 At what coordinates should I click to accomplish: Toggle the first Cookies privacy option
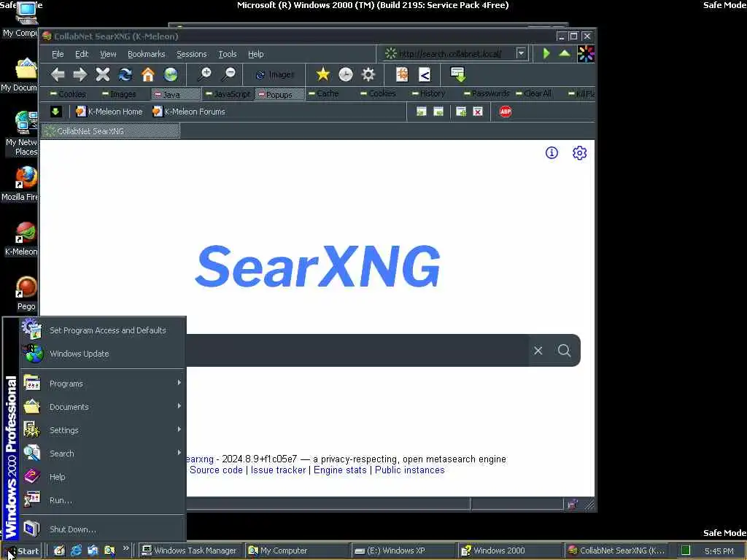point(68,94)
